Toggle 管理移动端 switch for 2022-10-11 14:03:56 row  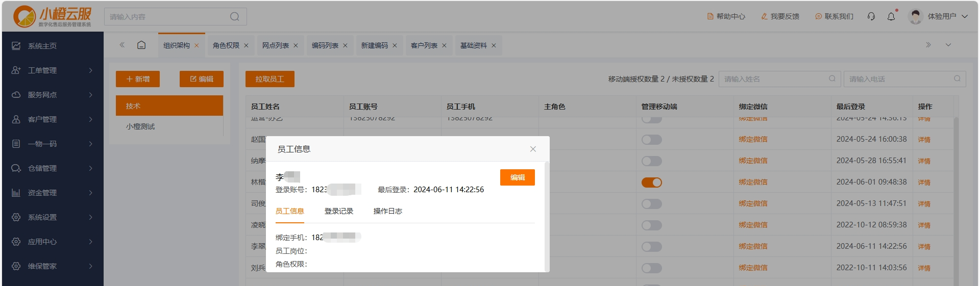[651, 268]
